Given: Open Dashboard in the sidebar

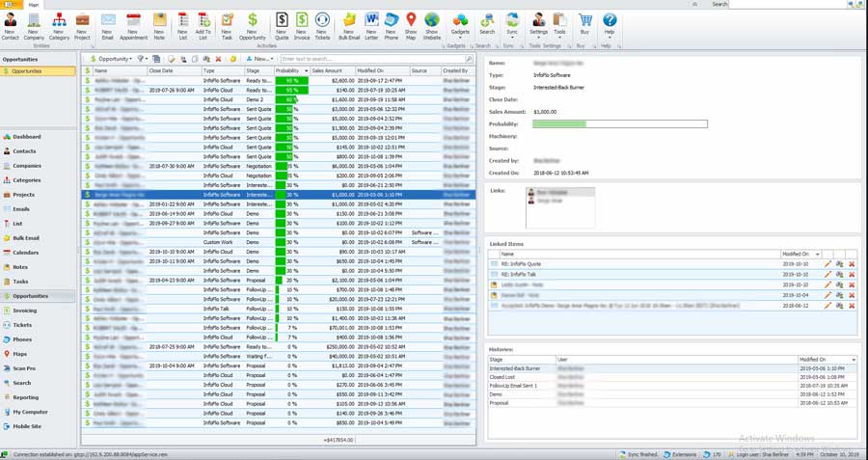Looking at the screenshot, I should pyautogui.click(x=27, y=137).
